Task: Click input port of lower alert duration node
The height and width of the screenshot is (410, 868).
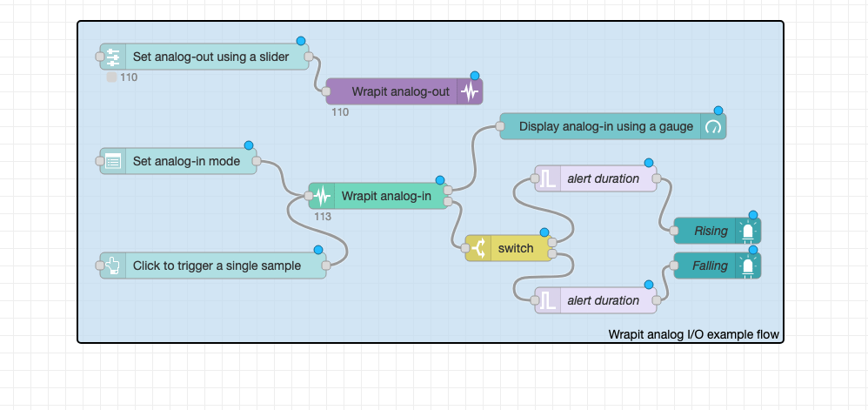Action: pos(535,300)
